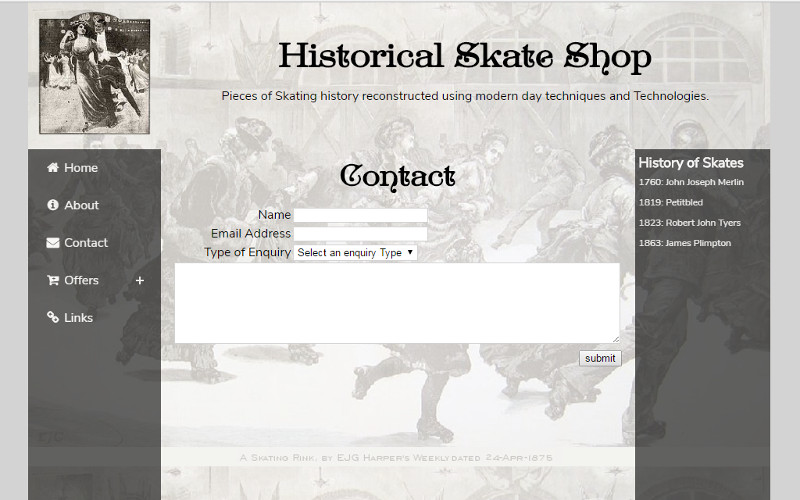Click the Type of Enquiry label
800x500 pixels.
[x=247, y=253]
